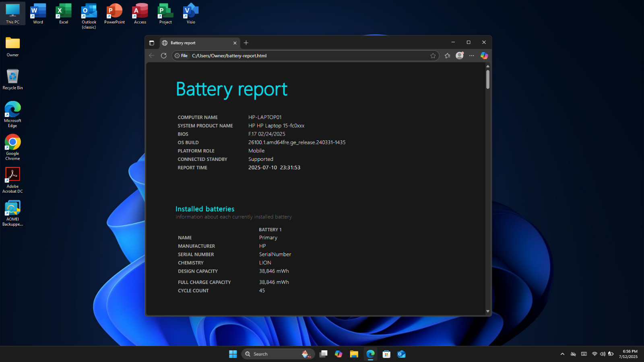Open the Access desktop shortcut
The image size is (644, 362).
[x=140, y=14]
